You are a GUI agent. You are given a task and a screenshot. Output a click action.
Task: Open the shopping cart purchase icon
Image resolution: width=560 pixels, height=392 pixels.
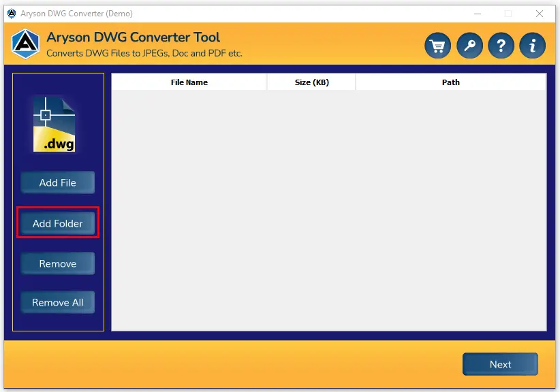coord(437,46)
